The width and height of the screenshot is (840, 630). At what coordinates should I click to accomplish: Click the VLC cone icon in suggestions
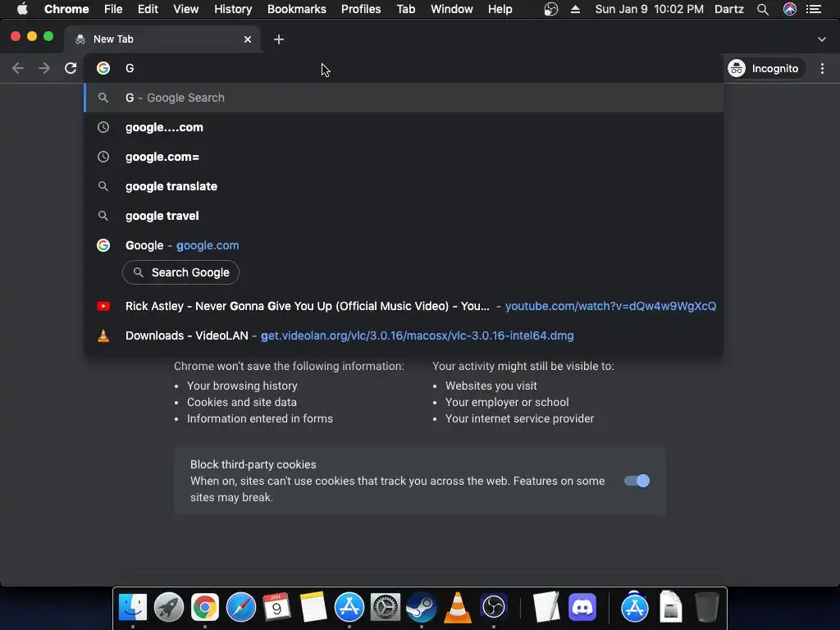[x=103, y=336]
